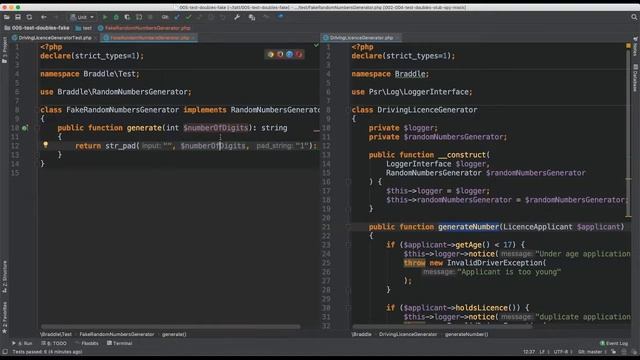Place cursor on $numberOfDigits parameter at line 10
The width and height of the screenshot is (640, 360).
216,128
